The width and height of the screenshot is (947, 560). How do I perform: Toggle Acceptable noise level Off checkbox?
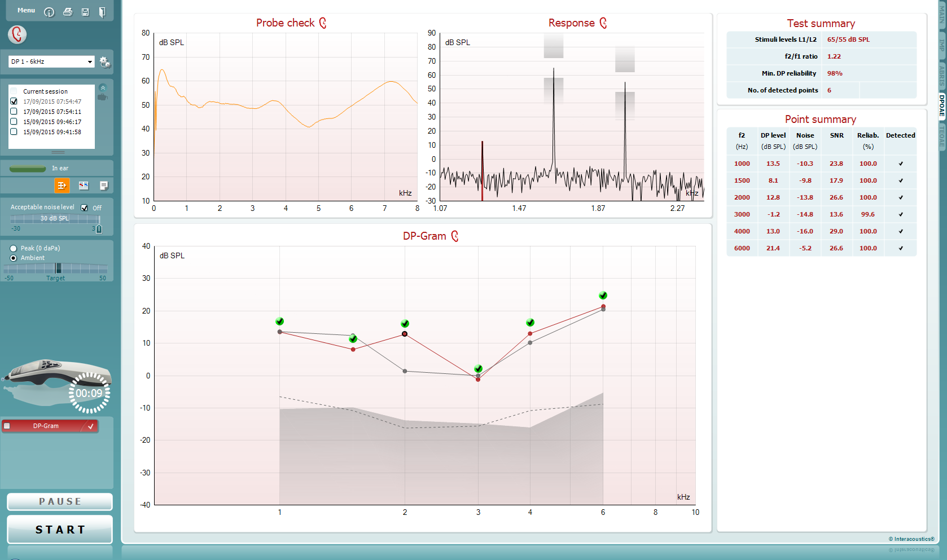pos(85,208)
